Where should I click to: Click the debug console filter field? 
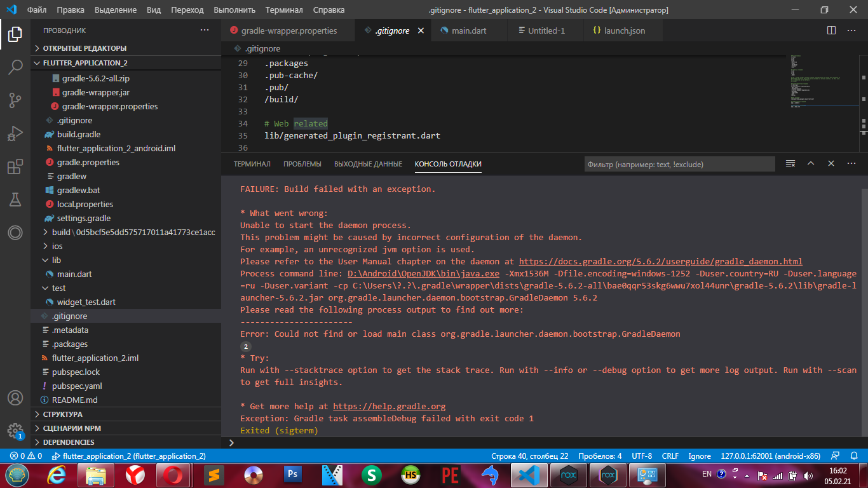pos(680,165)
